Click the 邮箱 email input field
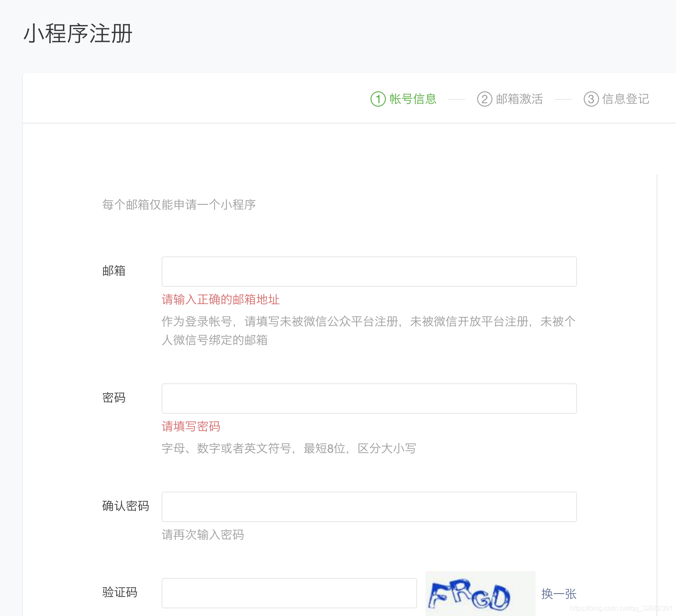The width and height of the screenshot is (676, 616). coord(369,272)
